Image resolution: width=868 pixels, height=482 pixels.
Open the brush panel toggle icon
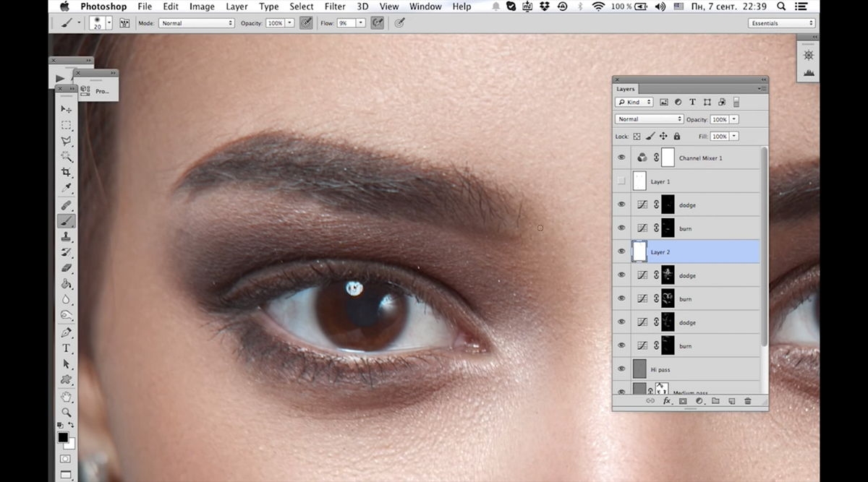coord(124,23)
